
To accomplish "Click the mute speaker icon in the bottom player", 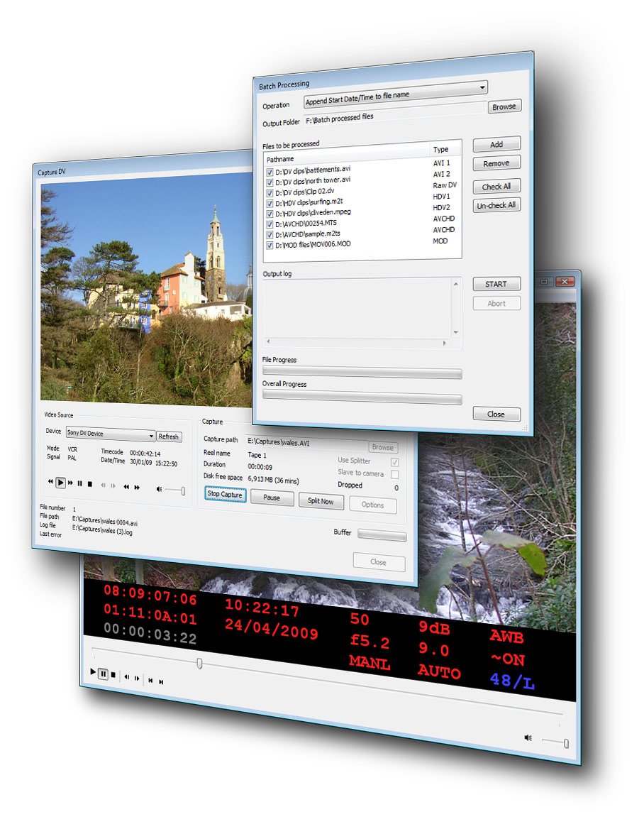I will [528, 738].
